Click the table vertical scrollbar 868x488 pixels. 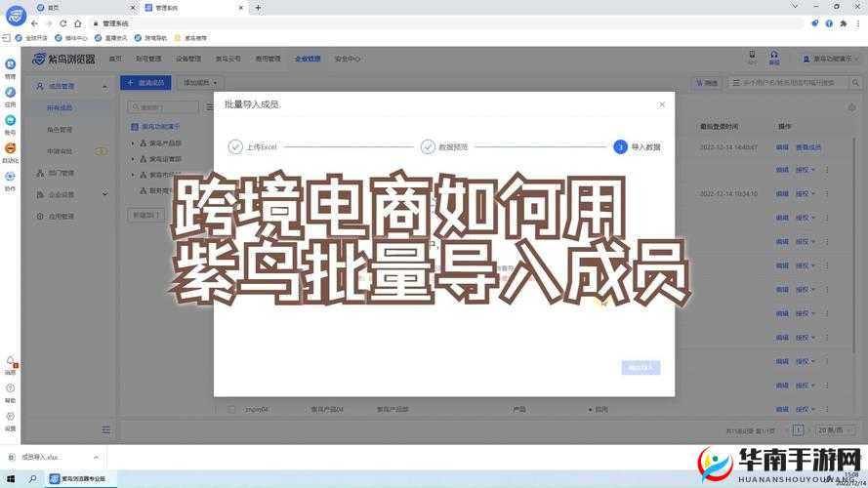[x=856, y=243]
